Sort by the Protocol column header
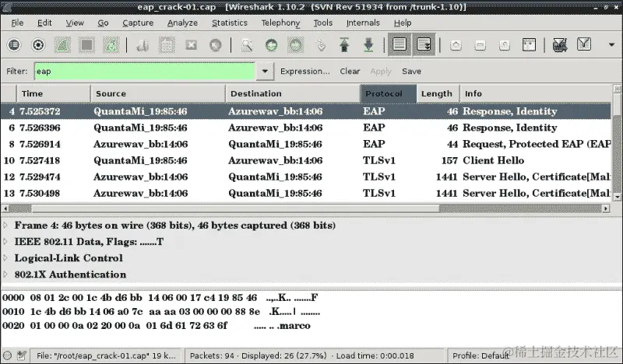 [x=388, y=93]
